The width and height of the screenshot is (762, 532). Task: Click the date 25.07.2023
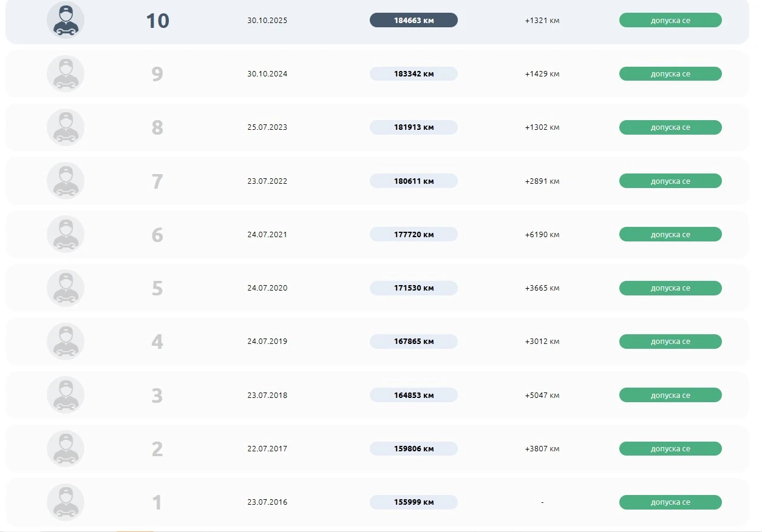[x=267, y=127]
